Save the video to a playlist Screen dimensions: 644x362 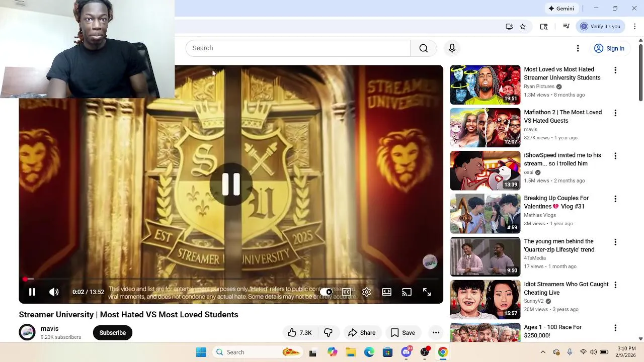click(x=403, y=333)
